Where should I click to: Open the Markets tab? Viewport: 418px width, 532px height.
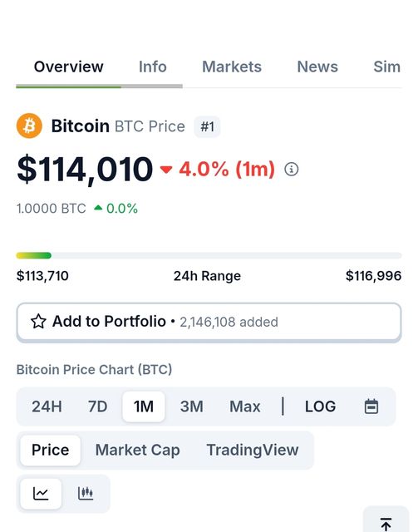point(232,66)
